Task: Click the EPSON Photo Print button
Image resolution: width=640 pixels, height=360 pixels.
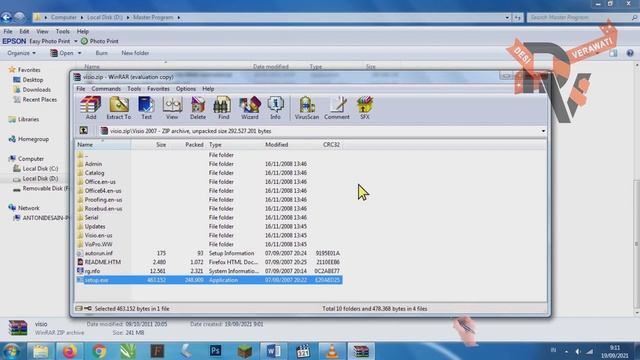Action: pyautogui.click(x=100, y=41)
